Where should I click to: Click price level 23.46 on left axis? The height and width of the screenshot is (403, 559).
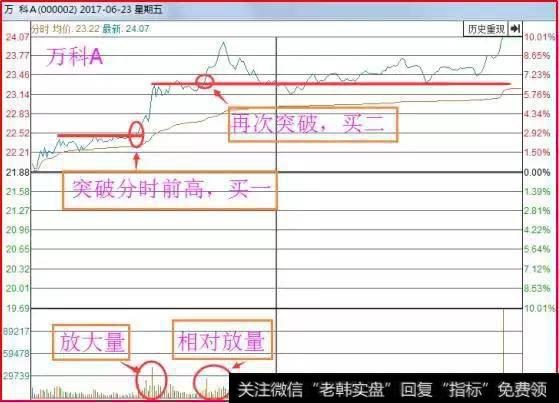(17, 75)
